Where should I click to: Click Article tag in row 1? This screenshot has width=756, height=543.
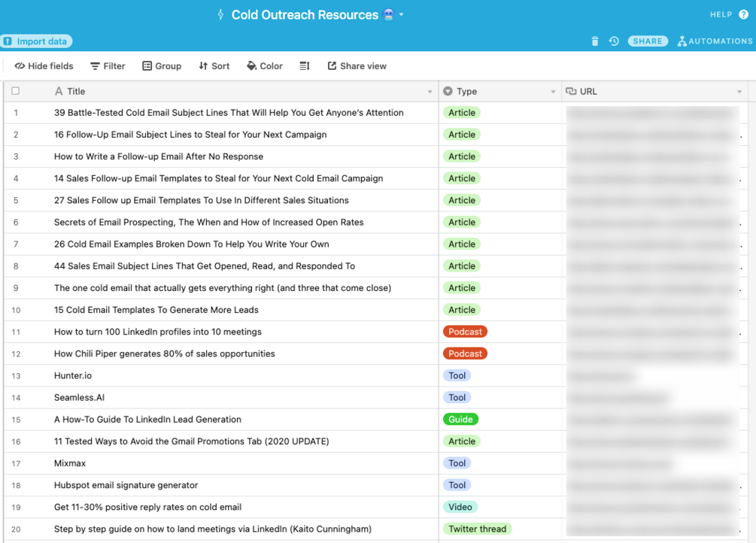click(x=461, y=113)
